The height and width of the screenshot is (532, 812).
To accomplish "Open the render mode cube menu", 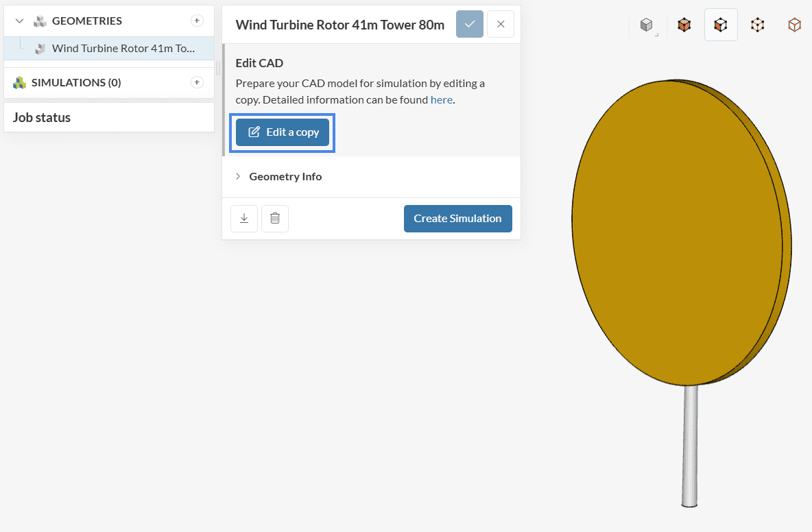I will (646, 25).
